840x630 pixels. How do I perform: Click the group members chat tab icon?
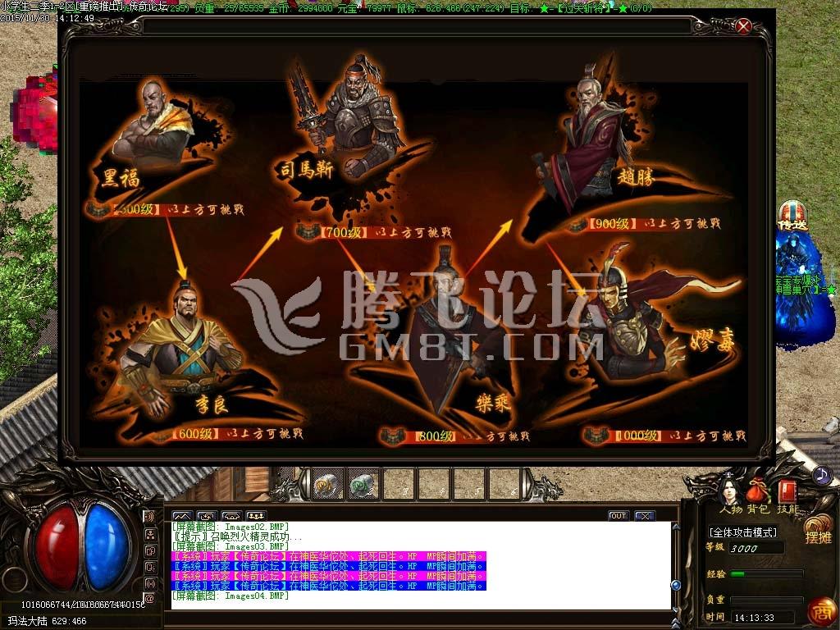[256, 516]
